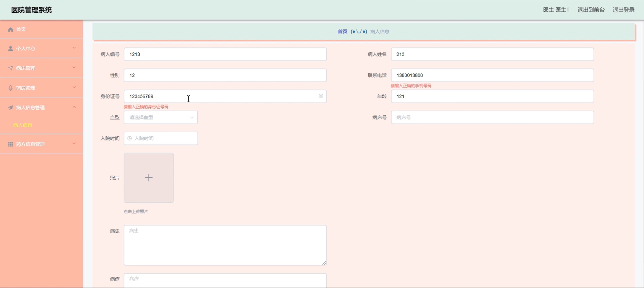Expand the 药方信息管理 chevron
Screen dimensions: 644x288
pos(74,143)
